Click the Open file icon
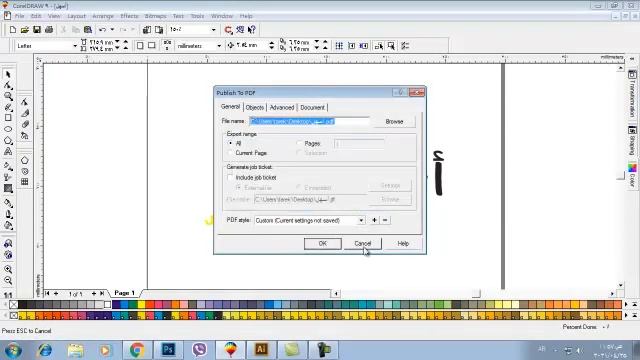This screenshot has height=360, width=640. pos(24,29)
